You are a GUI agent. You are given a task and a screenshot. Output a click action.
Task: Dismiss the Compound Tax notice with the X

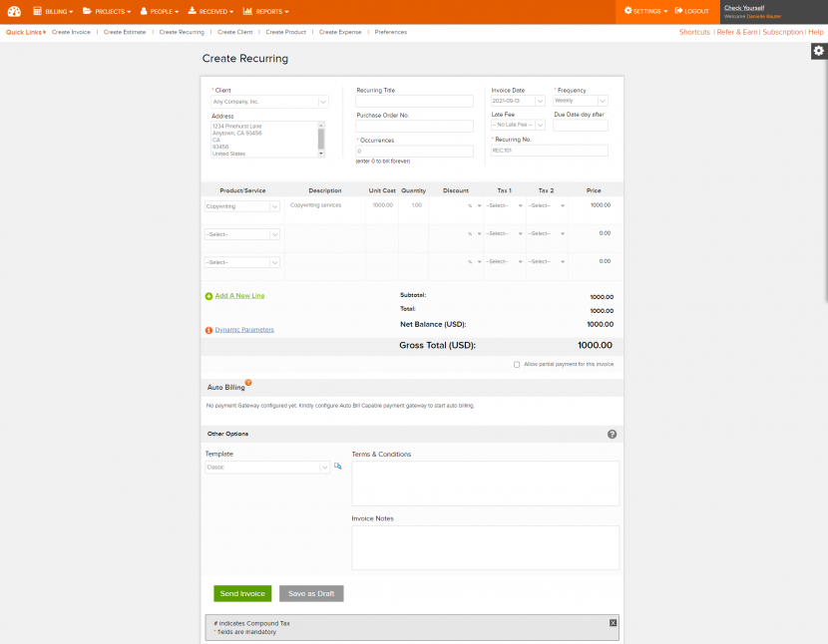612,622
